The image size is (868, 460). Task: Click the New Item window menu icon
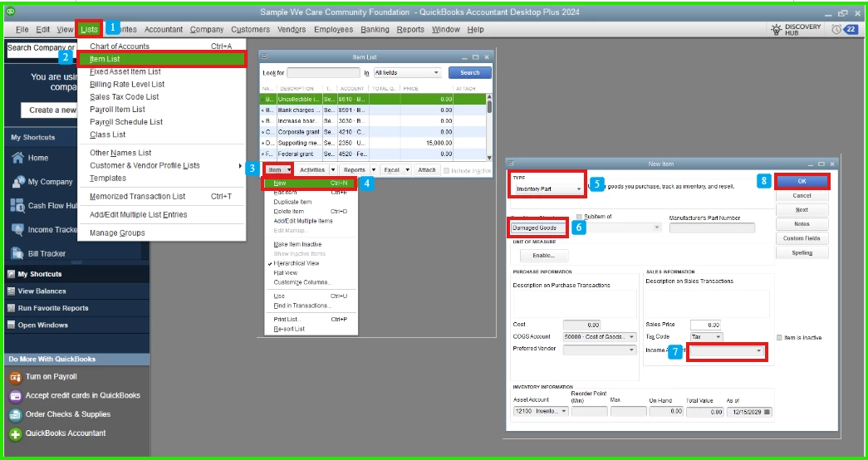511,164
